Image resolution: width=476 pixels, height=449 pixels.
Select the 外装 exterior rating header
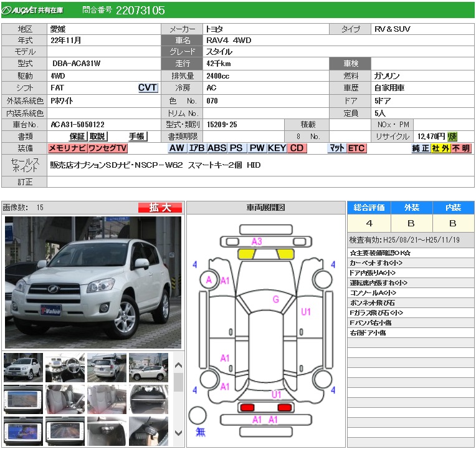411,208
